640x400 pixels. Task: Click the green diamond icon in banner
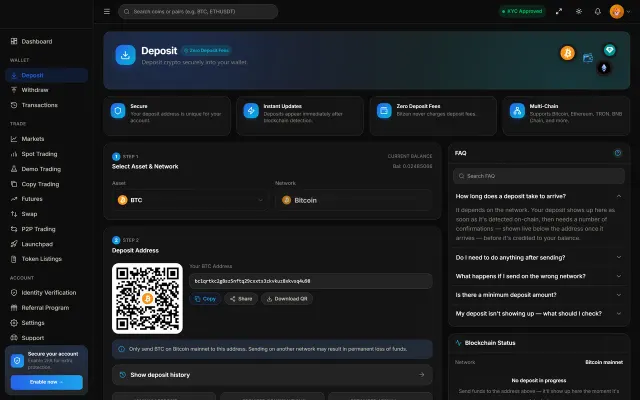[x=610, y=50]
